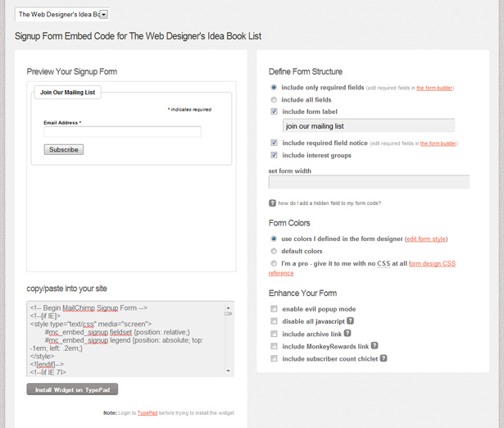Select no CSS pro radio option
The width and height of the screenshot is (504, 428).
tap(274, 263)
